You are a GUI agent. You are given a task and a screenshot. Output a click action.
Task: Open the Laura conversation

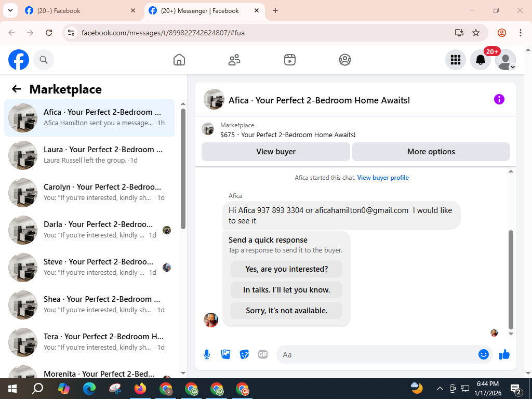point(89,155)
